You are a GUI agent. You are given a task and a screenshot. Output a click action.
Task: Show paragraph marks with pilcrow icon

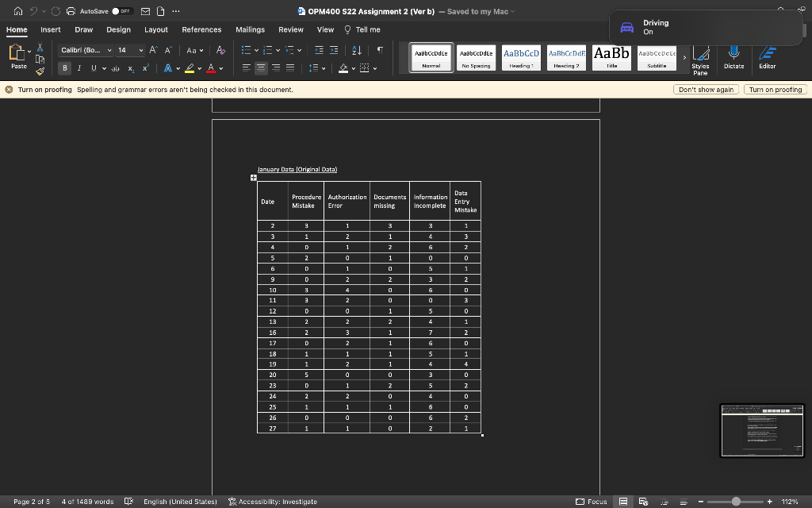coord(380,50)
